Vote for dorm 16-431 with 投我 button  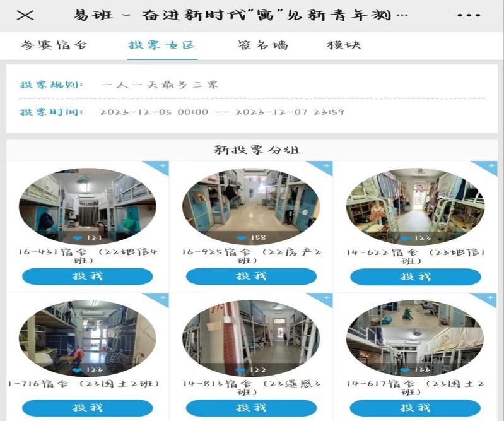[x=88, y=276]
